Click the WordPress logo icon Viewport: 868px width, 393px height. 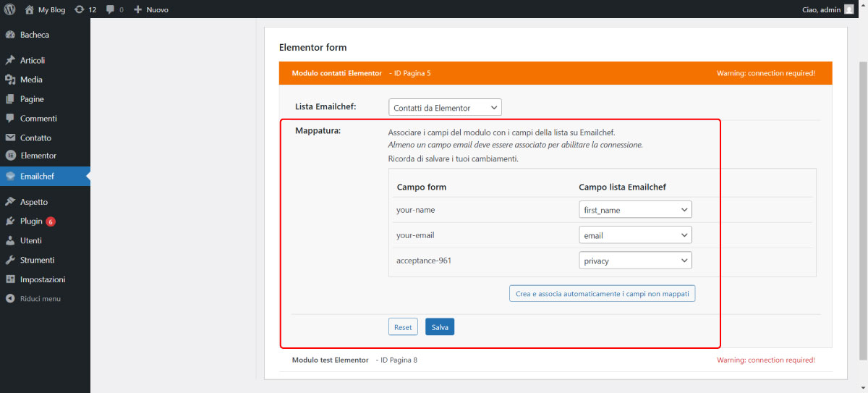[x=10, y=10]
